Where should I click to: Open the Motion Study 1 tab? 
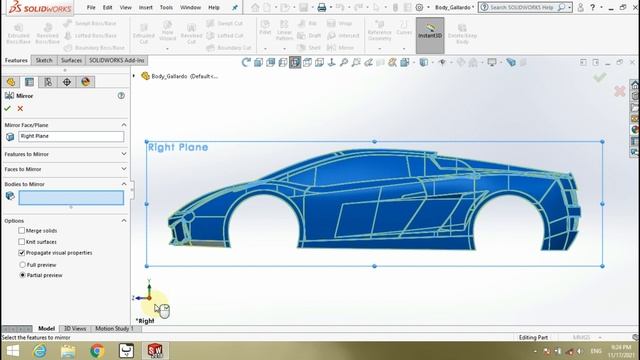click(x=114, y=329)
